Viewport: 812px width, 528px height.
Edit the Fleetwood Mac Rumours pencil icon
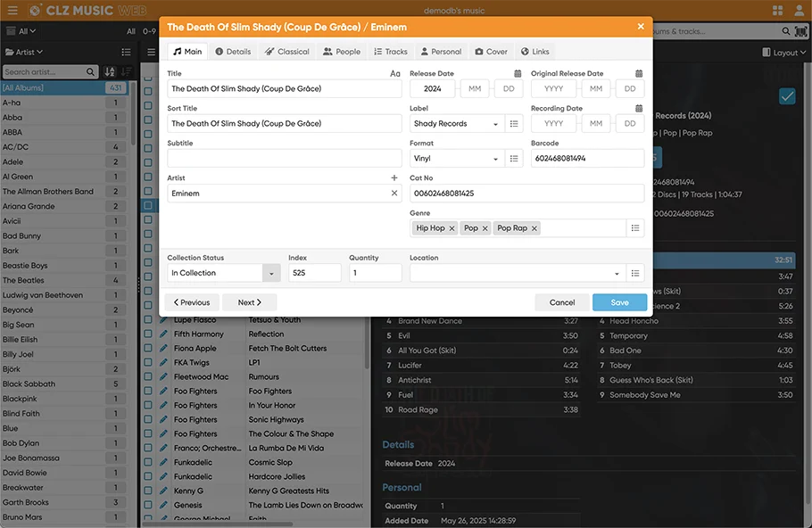[163, 377]
